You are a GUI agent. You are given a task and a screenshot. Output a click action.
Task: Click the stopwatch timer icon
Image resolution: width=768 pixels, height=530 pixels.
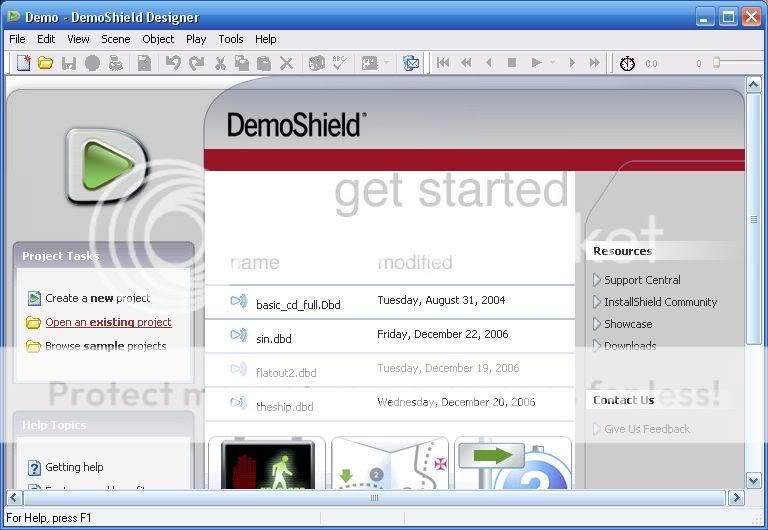click(x=627, y=63)
